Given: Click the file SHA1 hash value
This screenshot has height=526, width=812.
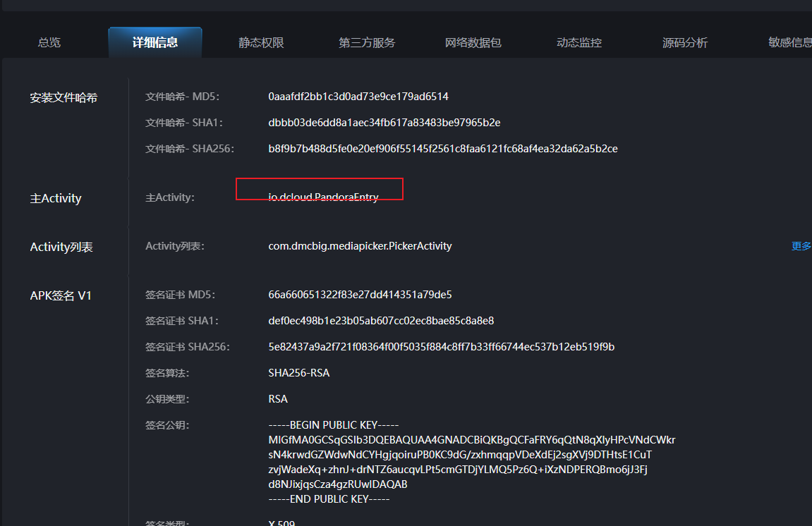Looking at the screenshot, I should click(384, 123).
